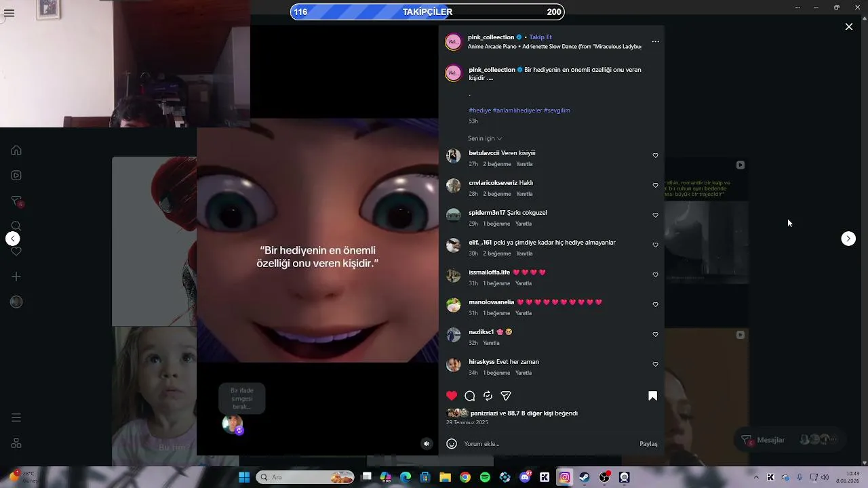Click the taskbar 'Ara' search box
Screen dimensions: 868x488
pyautogui.click(x=305, y=477)
